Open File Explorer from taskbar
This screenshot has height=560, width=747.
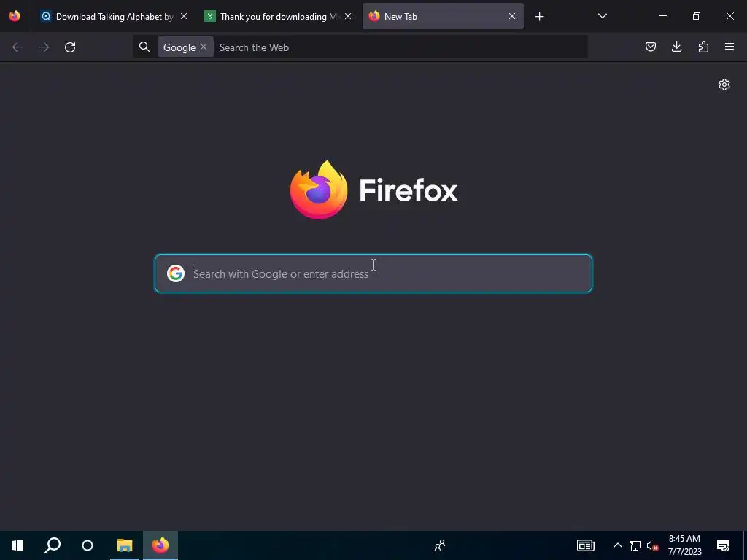point(124,545)
